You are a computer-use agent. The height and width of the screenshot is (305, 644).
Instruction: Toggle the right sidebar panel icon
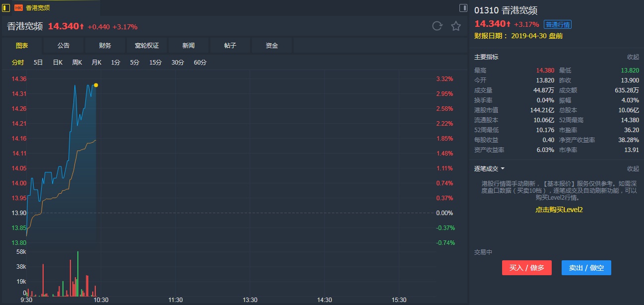(x=463, y=7)
